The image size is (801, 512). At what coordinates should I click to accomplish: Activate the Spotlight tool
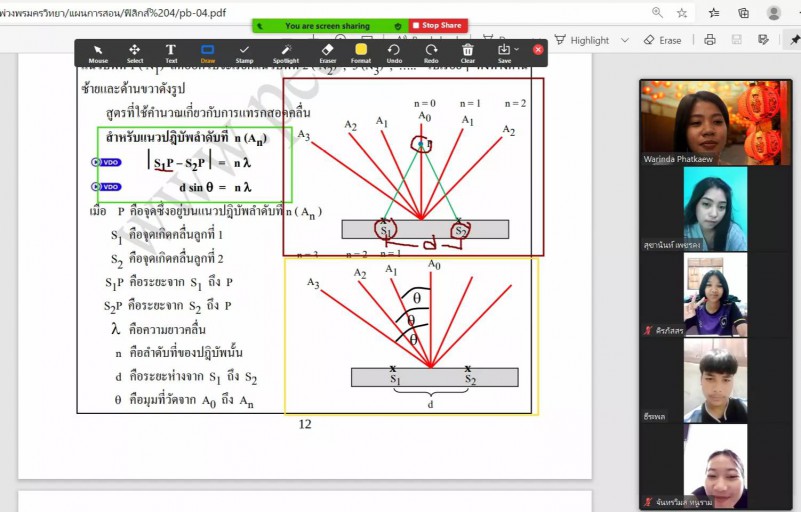pyautogui.click(x=285, y=53)
